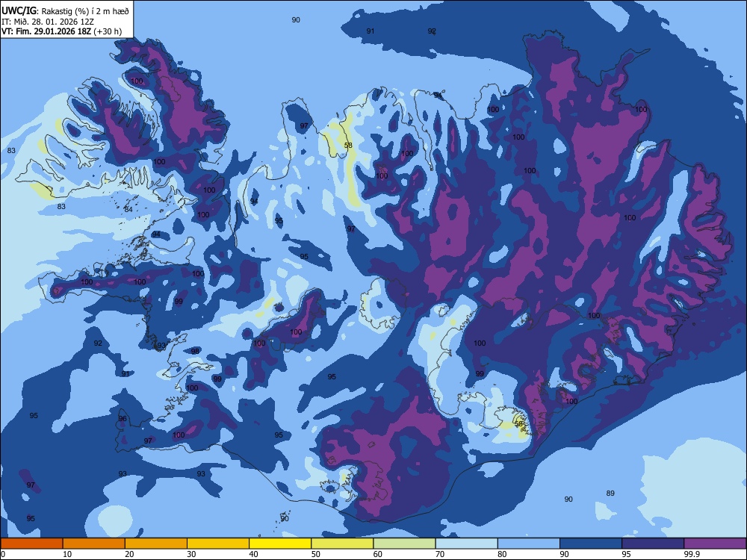747x560 pixels.
Task: Click the legend tick label '50'
Action: click(x=315, y=554)
